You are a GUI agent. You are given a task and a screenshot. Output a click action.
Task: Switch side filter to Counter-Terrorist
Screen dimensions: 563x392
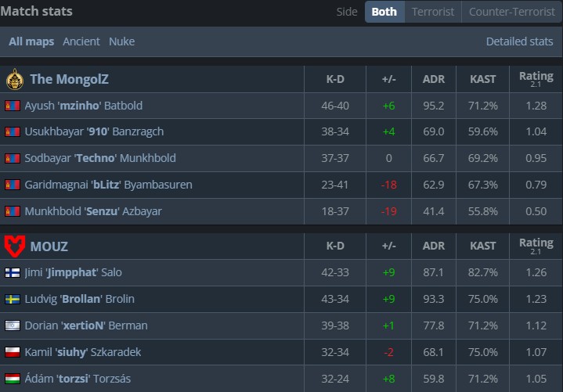[511, 12]
